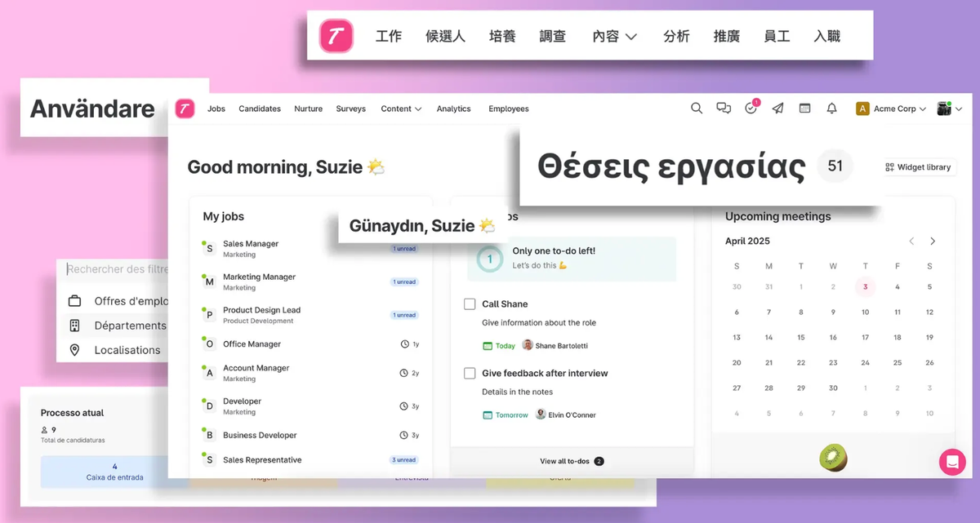This screenshot has width=980, height=523.
Task: Open the to-dos checkmark icon with badge
Action: pyautogui.click(x=751, y=109)
